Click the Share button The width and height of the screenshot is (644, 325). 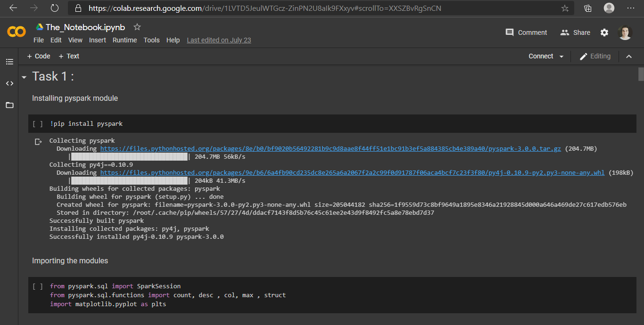click(575, 32)
